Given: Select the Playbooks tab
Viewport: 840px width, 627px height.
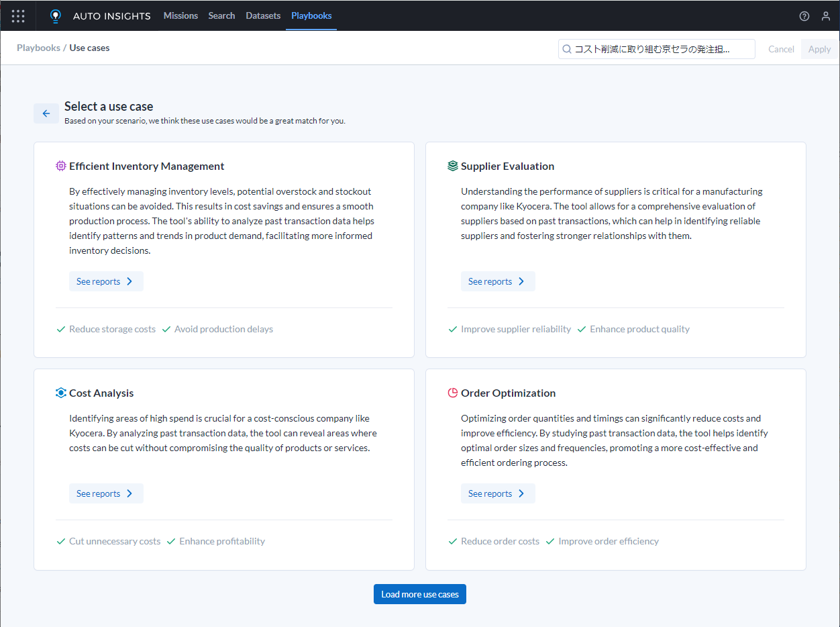Looking at the screenshot, I should click(x=311, y=15).
